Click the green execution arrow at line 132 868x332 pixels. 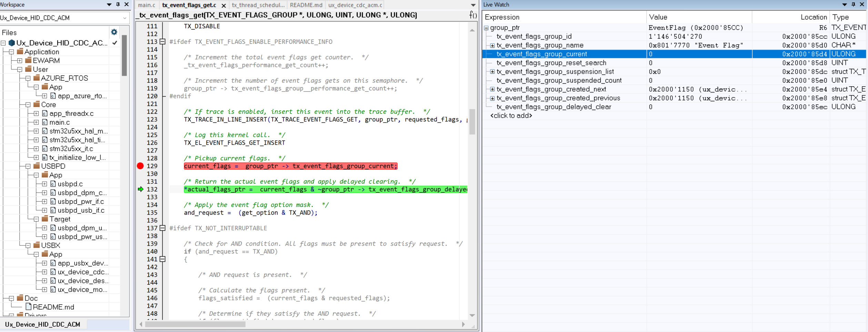[x=140, y=189]
